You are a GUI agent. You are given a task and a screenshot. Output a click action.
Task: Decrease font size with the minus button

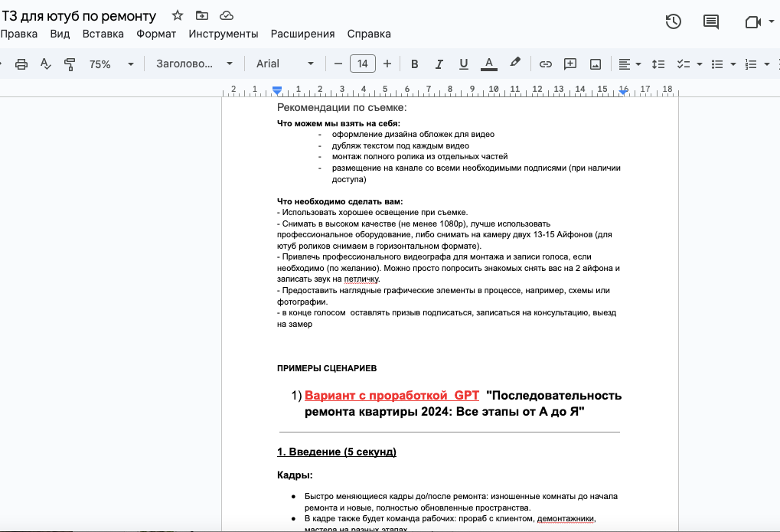point(338,64)
